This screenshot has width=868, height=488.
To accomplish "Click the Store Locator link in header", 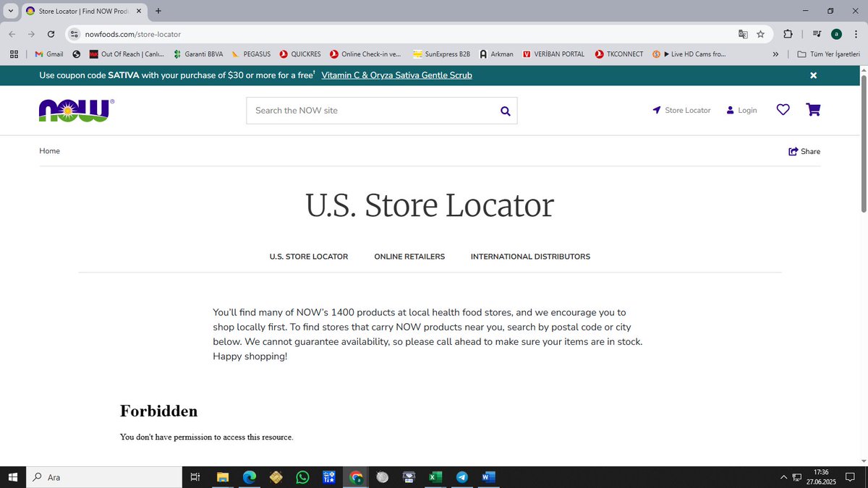I will click(681, 111).
